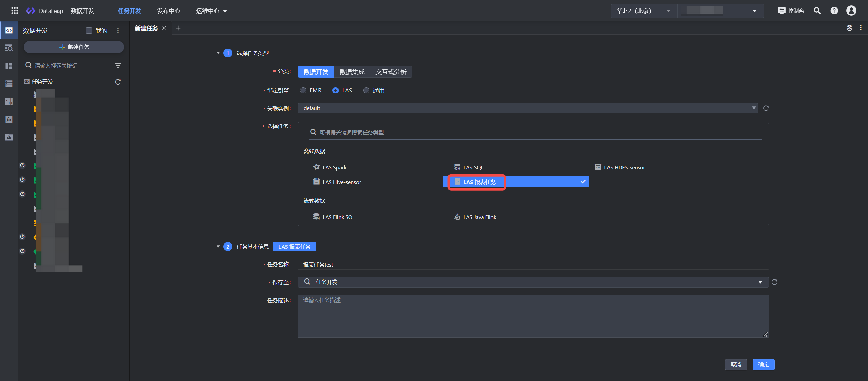Screen dimensions: 868x381
Task: Choose the EMR engine radio button
Action: 303,90
